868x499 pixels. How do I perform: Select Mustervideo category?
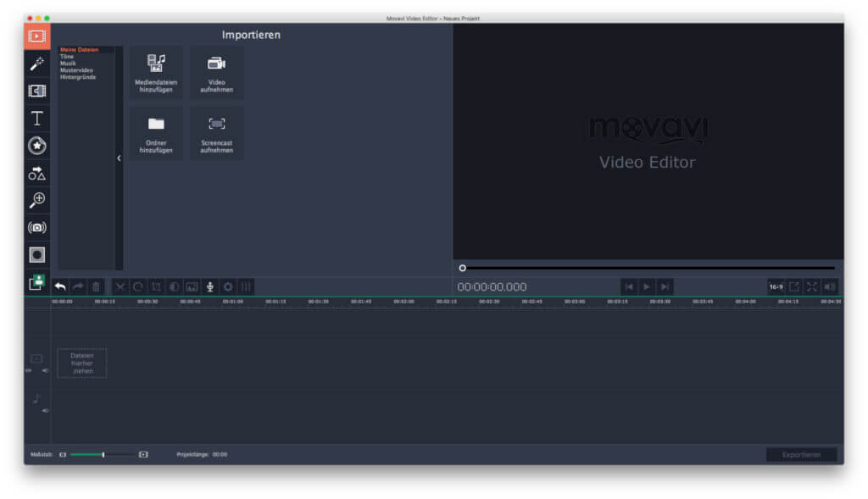76,70
